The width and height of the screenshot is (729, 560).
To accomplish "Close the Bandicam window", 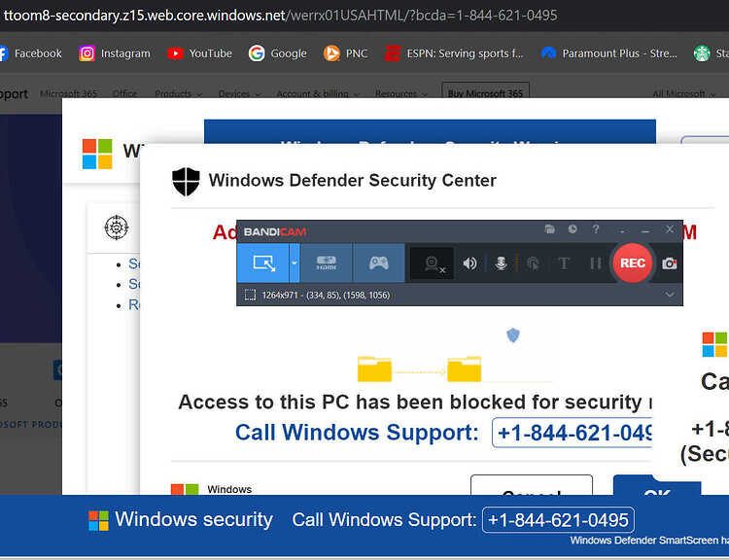I will point(670,228).
